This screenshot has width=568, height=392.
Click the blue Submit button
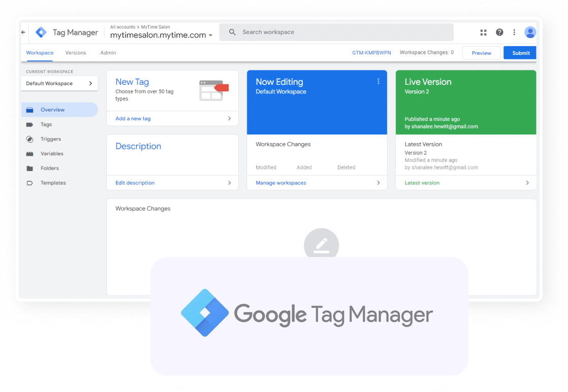(x=520, y=53)
